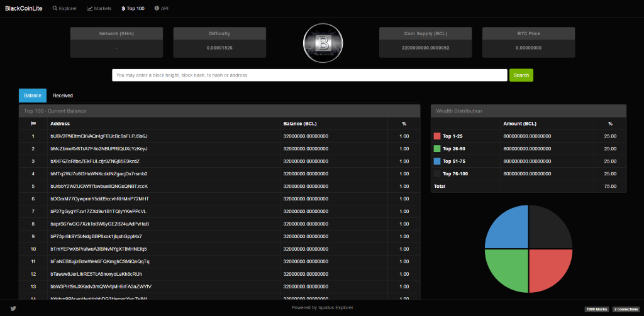Viewport: 644px width, 316px height.
Task: Click the flag icon in rank column header
Action: coord(33,124)
